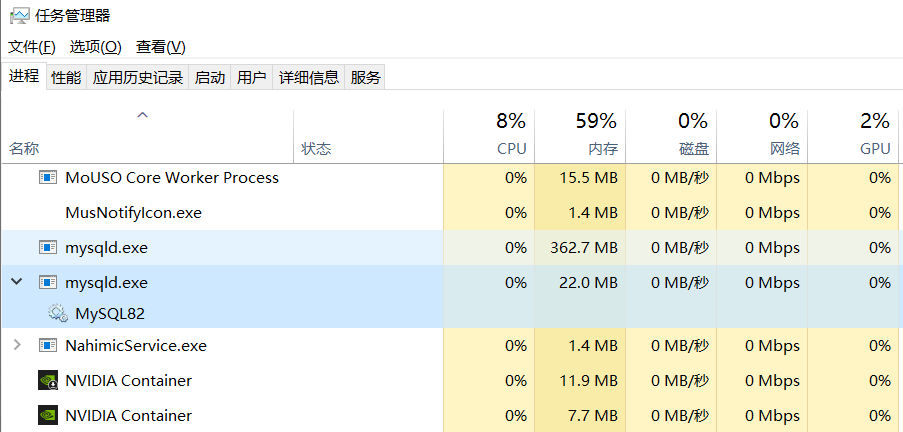Click the 2% total GPU usage value
The height and width of the screenshot is (432, 903).
tap(875, 121)
